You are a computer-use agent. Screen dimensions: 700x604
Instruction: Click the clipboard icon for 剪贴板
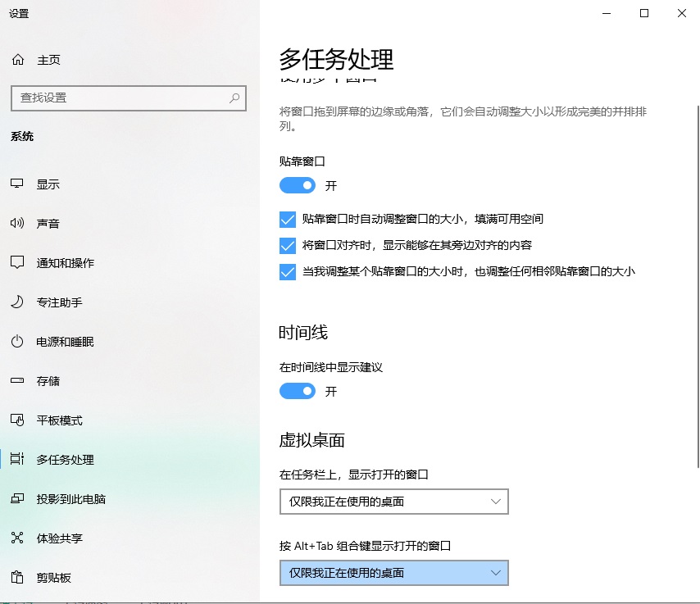pyautogui.click(x=17, y=577)
